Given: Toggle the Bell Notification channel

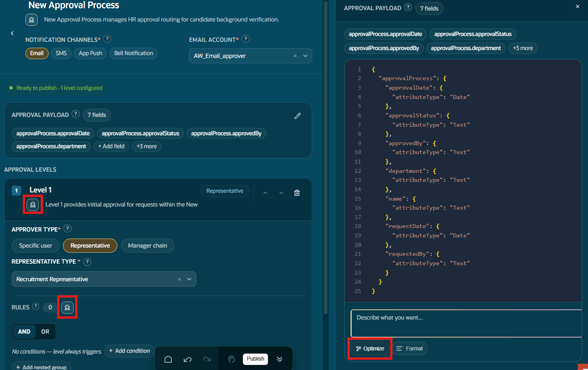Looking at the screenshot, I should click(133, 53).
